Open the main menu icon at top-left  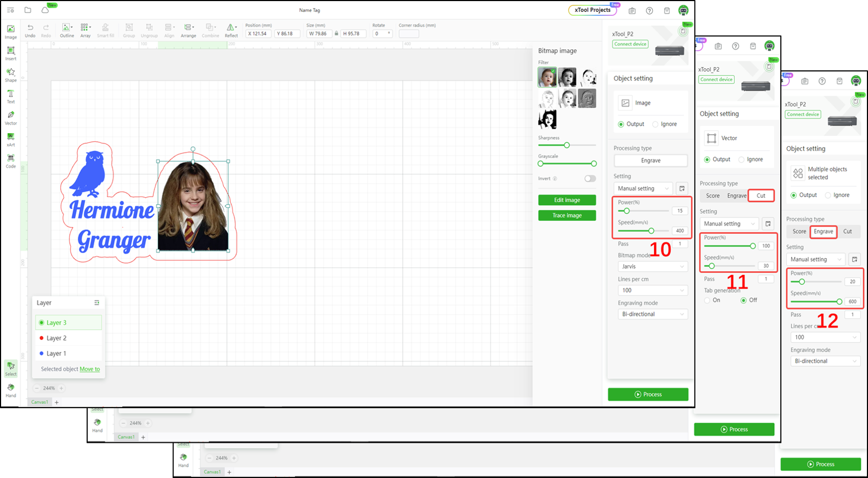click(x=10, y=10)
